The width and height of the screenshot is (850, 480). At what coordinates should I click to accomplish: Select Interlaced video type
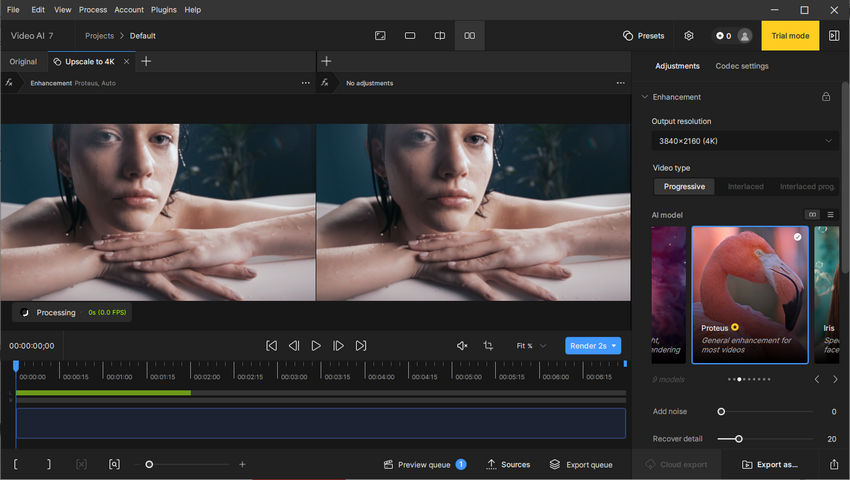pos(745,187)
